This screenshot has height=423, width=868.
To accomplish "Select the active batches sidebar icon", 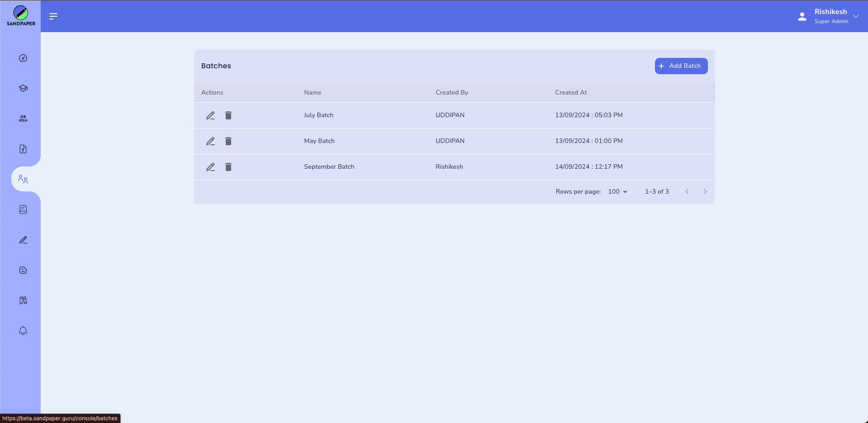I will (23, 179).
